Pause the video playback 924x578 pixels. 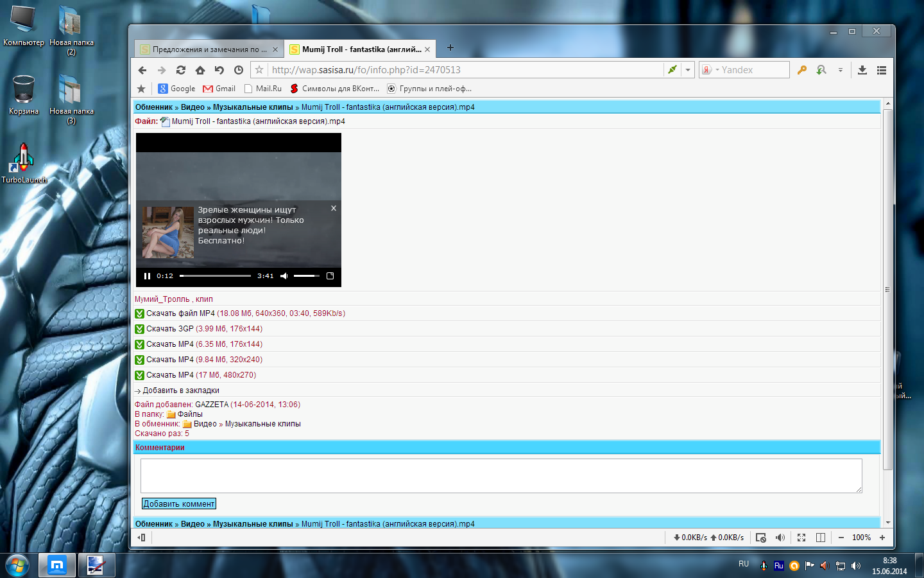point(147,276)
